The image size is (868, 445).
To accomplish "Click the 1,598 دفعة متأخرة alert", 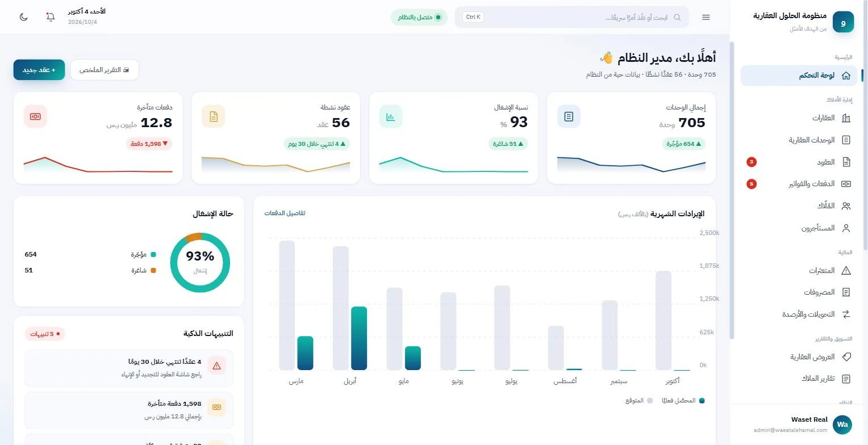I will pos(129,410).
